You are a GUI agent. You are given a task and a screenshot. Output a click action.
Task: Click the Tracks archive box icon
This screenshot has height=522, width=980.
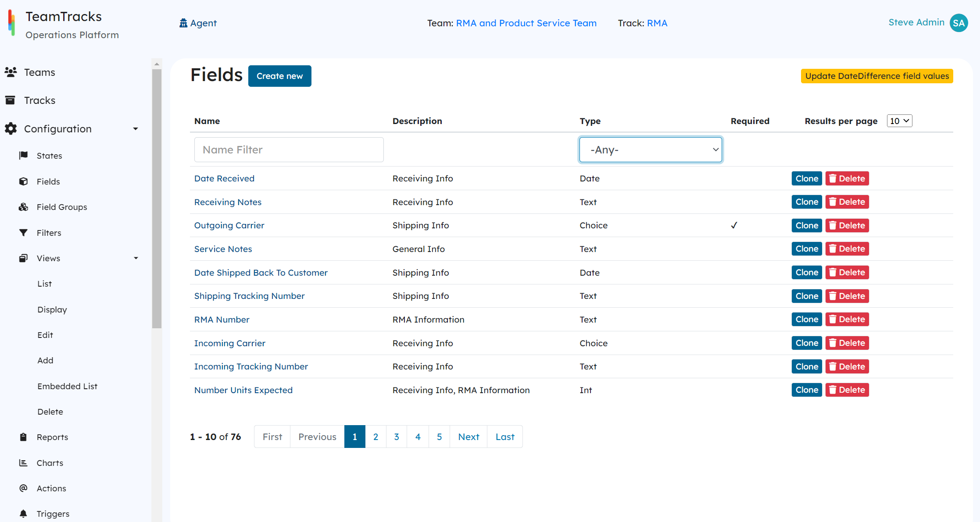coord(10,100)
